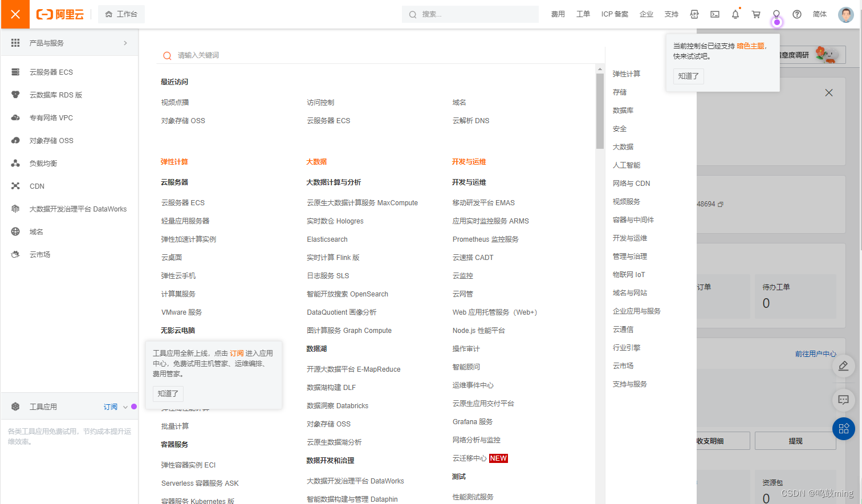The image size is (862, 504).
Task: Click the 暗色主题 link in the tip
Action: 750,46
